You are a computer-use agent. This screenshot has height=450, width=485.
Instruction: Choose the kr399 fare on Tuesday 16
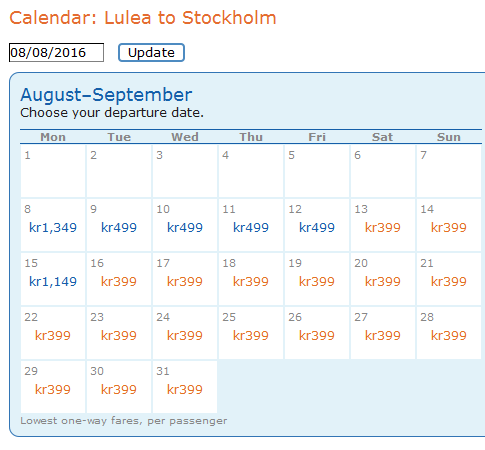119,282
